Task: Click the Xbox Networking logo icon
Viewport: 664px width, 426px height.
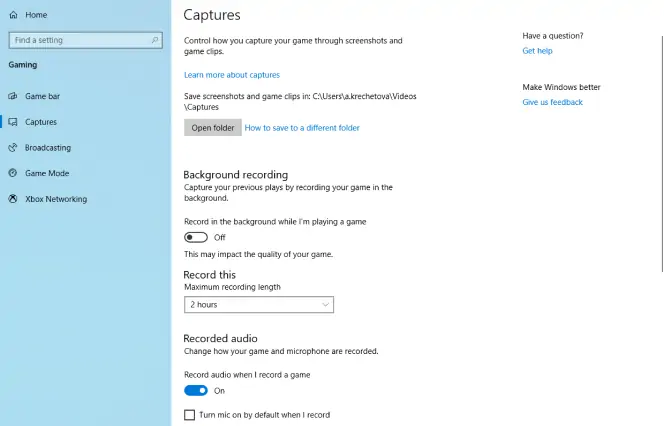Action: (x=13, y=199)
